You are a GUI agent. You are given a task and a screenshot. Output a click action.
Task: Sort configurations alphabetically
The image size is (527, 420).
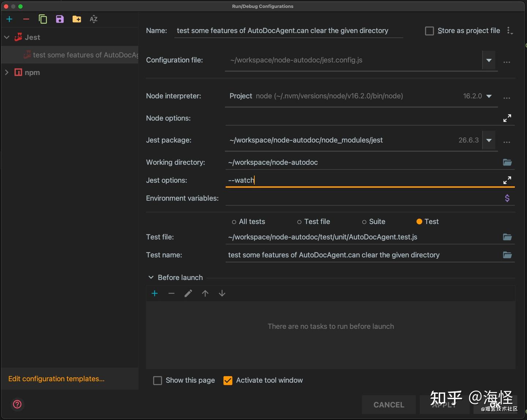tap(93, 19)
